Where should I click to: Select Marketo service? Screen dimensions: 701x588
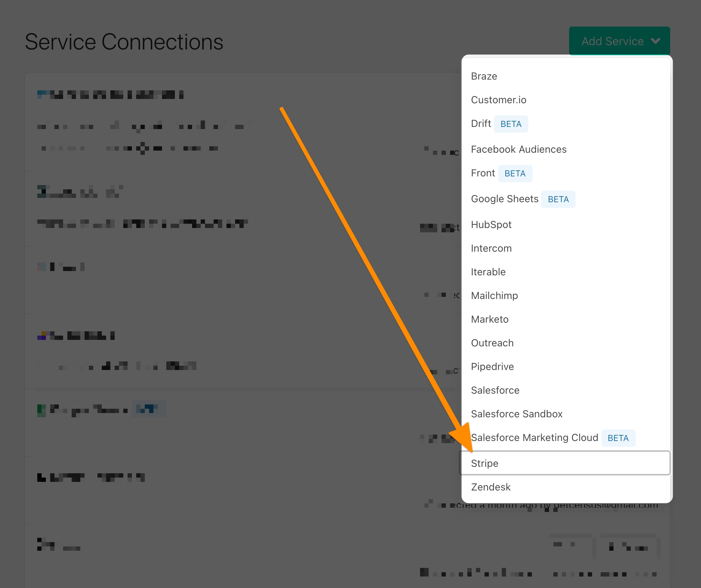[566, 319]
